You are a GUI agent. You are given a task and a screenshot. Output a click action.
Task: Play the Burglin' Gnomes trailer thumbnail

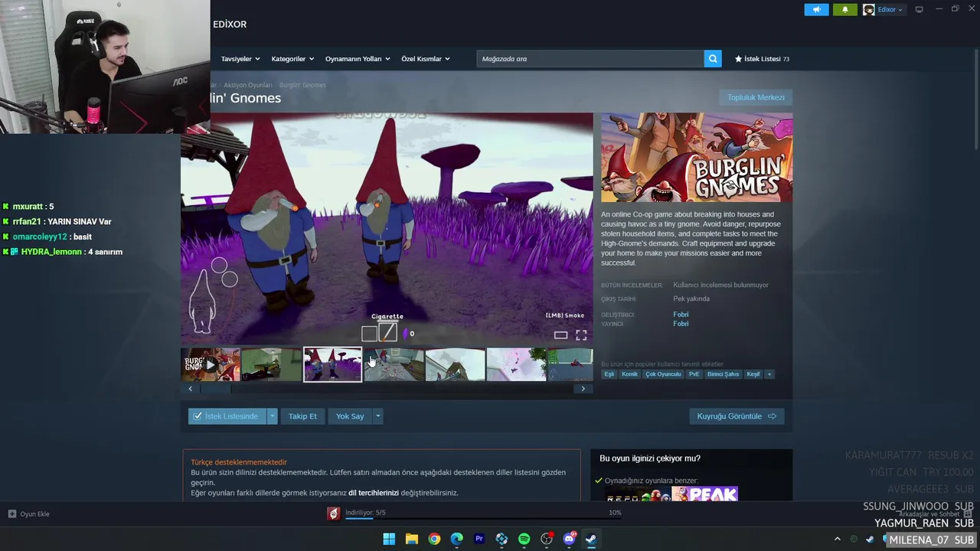point(211,365)
